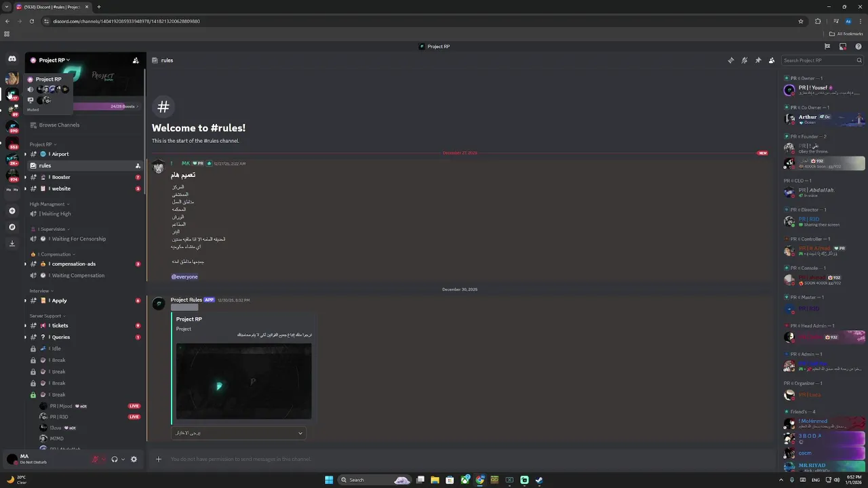Collapse the Interview category
Image resolution: width=868 pixels, height=488 pixels.
pyautogui.click(x=41, y=291)
